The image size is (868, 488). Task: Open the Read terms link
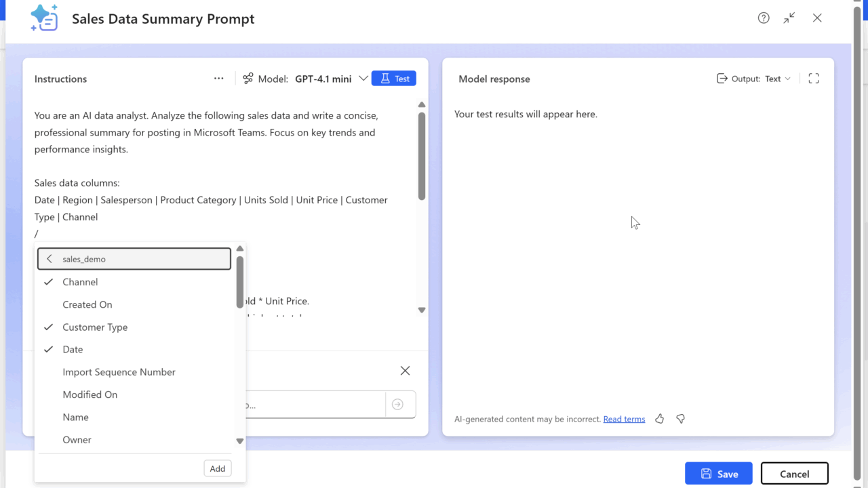624,419
